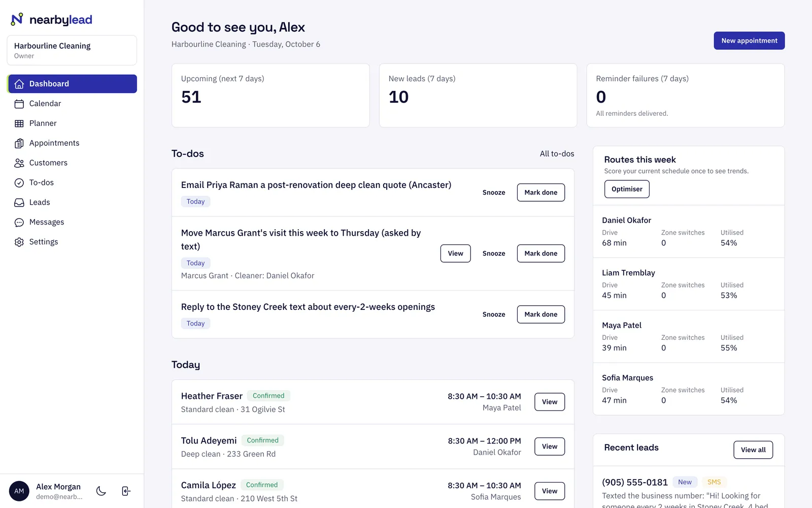The width and height of the screenshot is (812, 508).
Task: Mark done the Priya Raman quote to-do
Action: pos(541,193)
